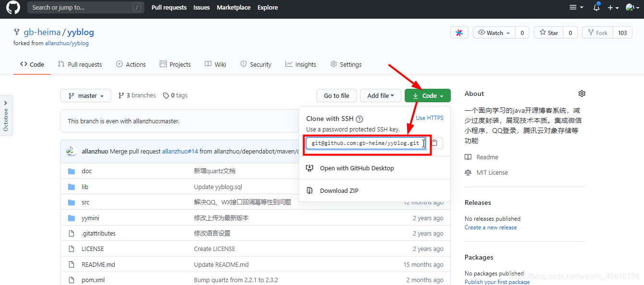644x285 pixels.
Task: Fork the repository
Action: pos(597,33)
